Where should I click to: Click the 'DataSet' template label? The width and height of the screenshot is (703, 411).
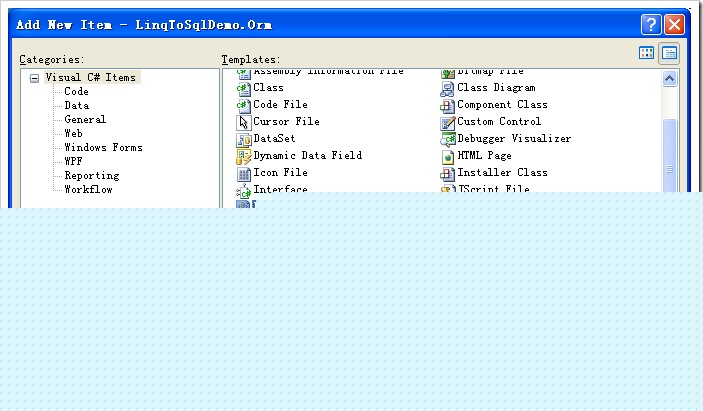[274, 138]
